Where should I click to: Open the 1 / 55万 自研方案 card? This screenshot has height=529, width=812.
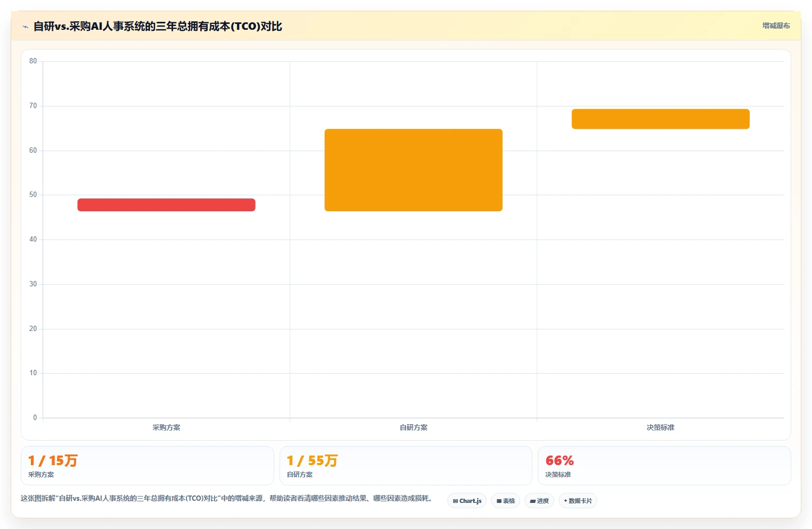pyautogui.click(x=406, y=466)
